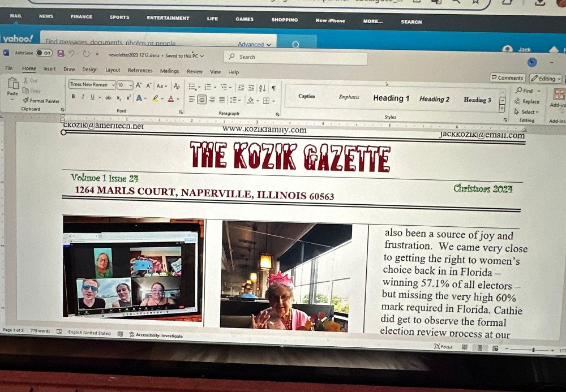Open the Insert ribbon tab

coord(50,69)
